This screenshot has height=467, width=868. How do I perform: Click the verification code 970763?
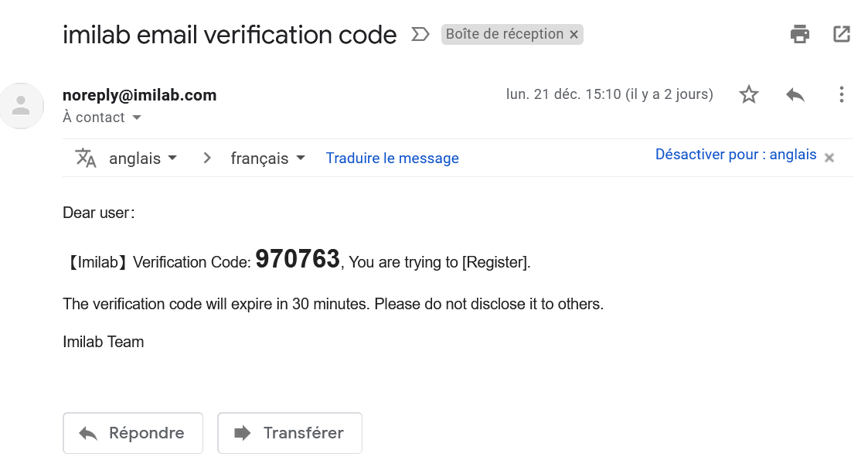pos(298,259)
